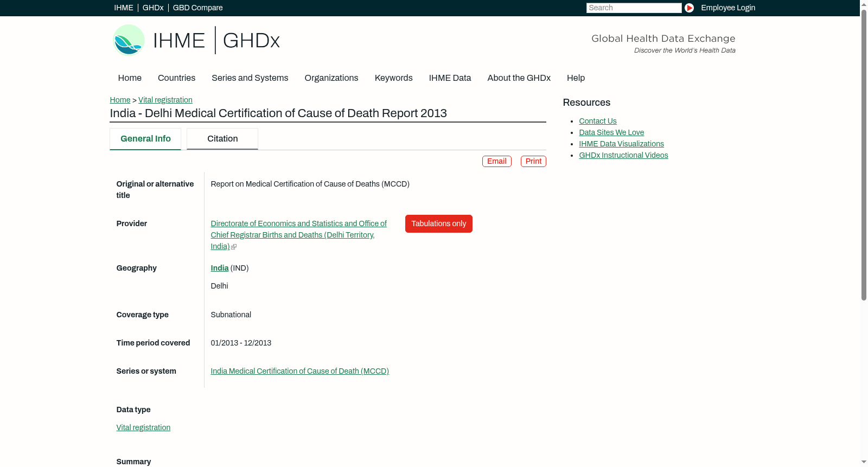Viewport: 868px width, 467px height.
Task: Click the Email button
Action: click(497, 161)
